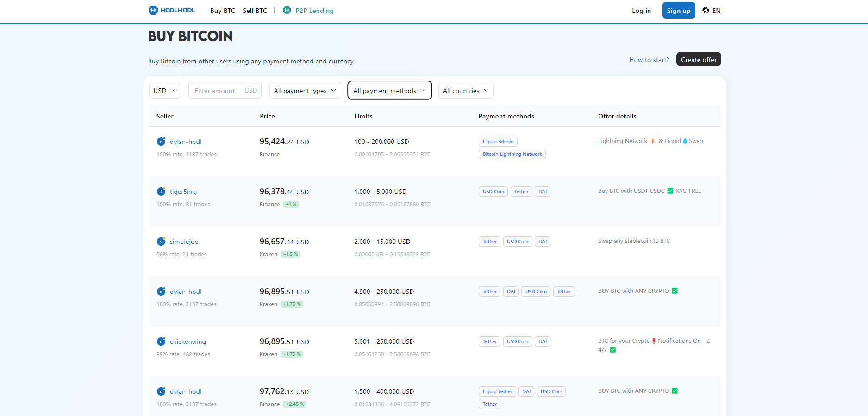This screenshot has width=868, height=416.
Task: Open tiger5nrg seller profile link
Action: click(183, 192)
